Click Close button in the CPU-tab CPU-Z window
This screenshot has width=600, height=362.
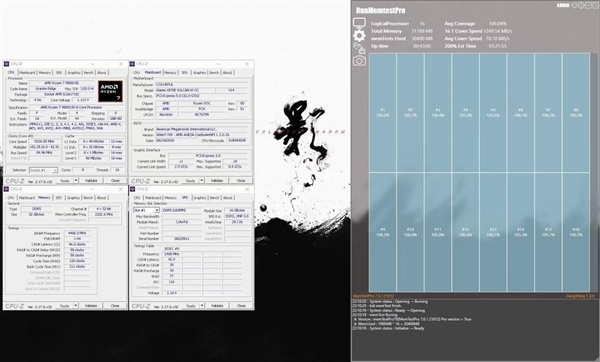click(115, 180)
